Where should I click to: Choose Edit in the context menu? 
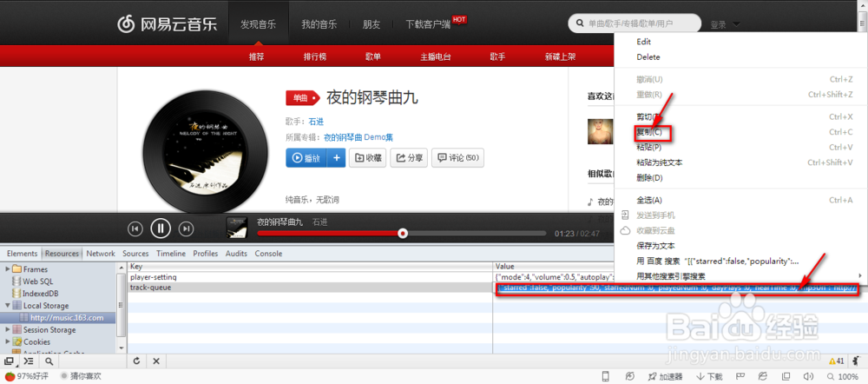pos(643,42)
